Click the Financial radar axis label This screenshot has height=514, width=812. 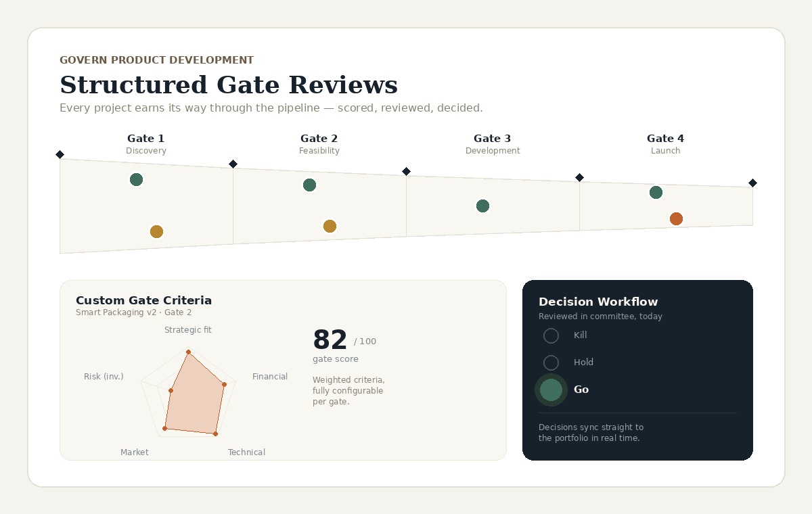(x=270, y=377)
